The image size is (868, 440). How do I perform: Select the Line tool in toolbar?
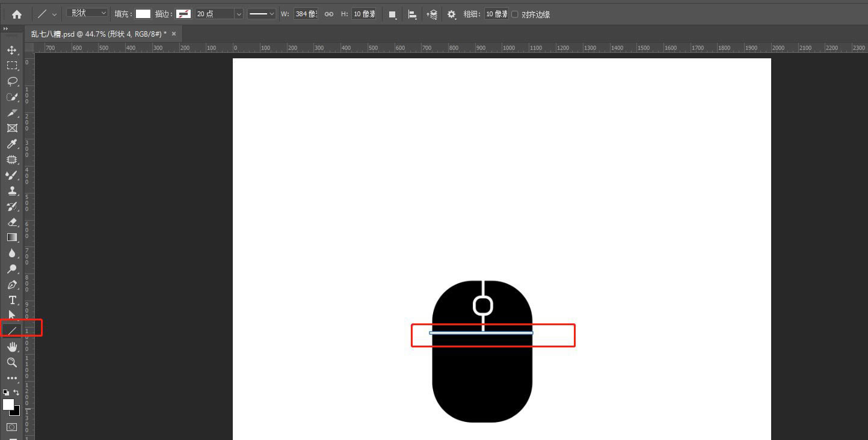11,330
